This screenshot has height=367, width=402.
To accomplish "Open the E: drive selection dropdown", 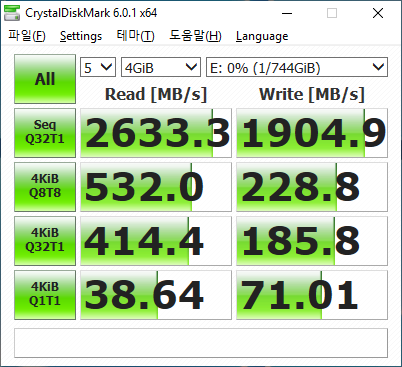I will [297, 67].
